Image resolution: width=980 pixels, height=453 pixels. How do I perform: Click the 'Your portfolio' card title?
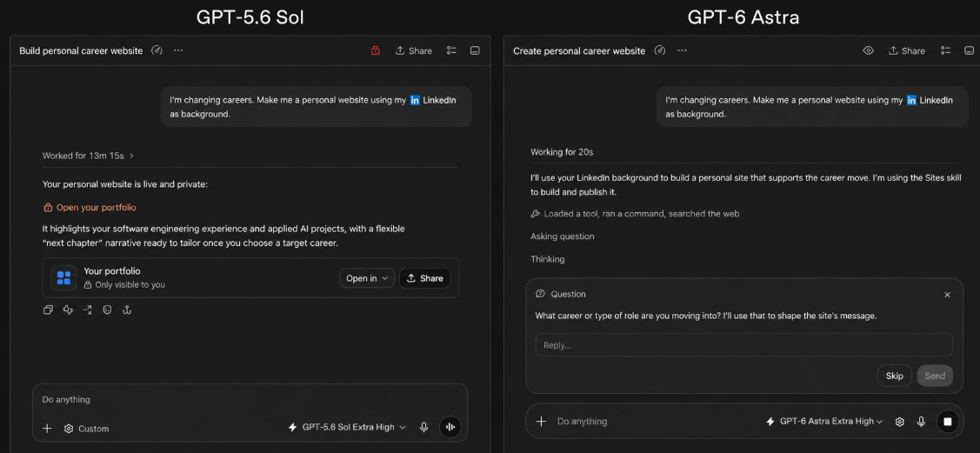tap(112, 271)
